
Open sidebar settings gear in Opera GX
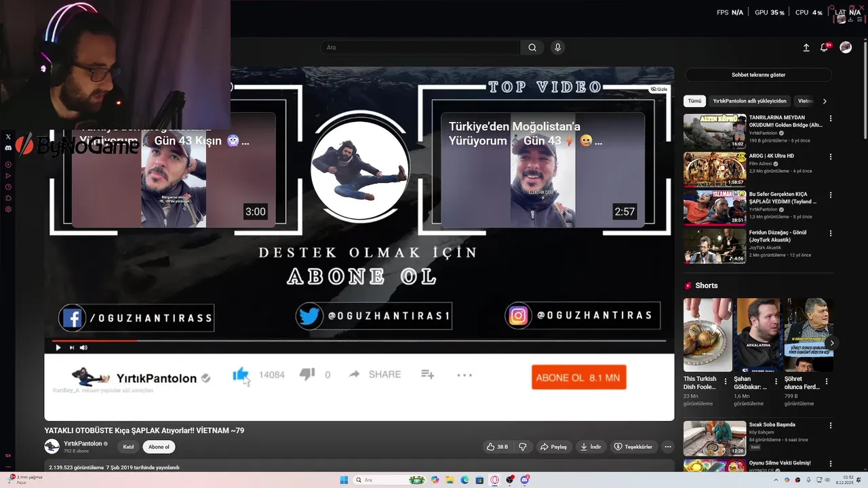click(8, 209)
